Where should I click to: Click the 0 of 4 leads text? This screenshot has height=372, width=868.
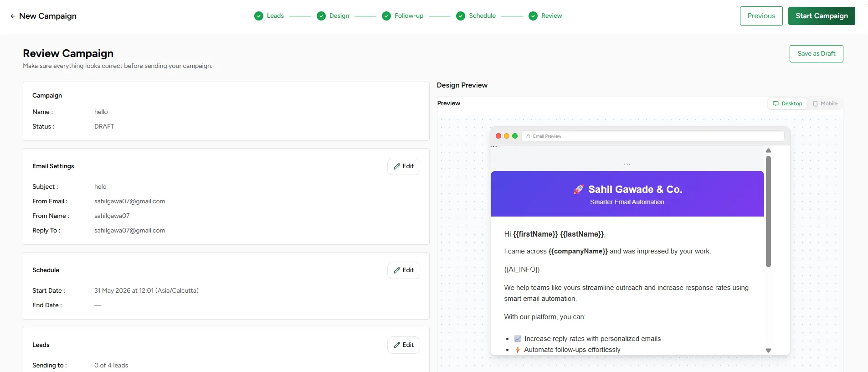(x=111, y=366)
